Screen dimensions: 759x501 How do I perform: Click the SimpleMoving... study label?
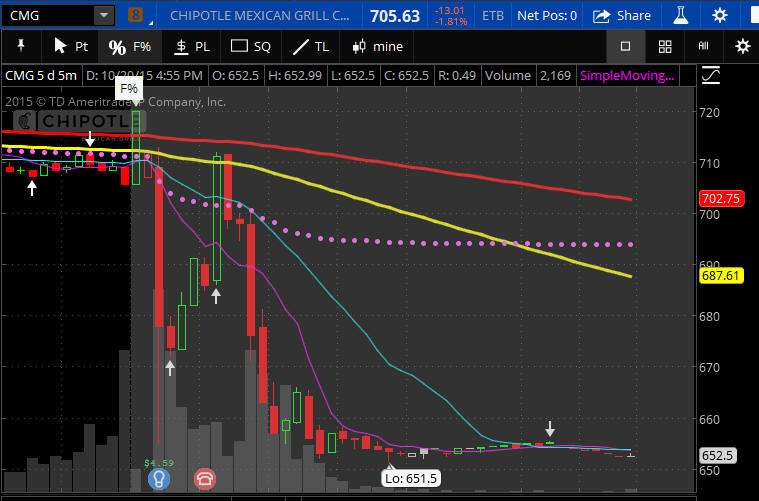point(627,76)
